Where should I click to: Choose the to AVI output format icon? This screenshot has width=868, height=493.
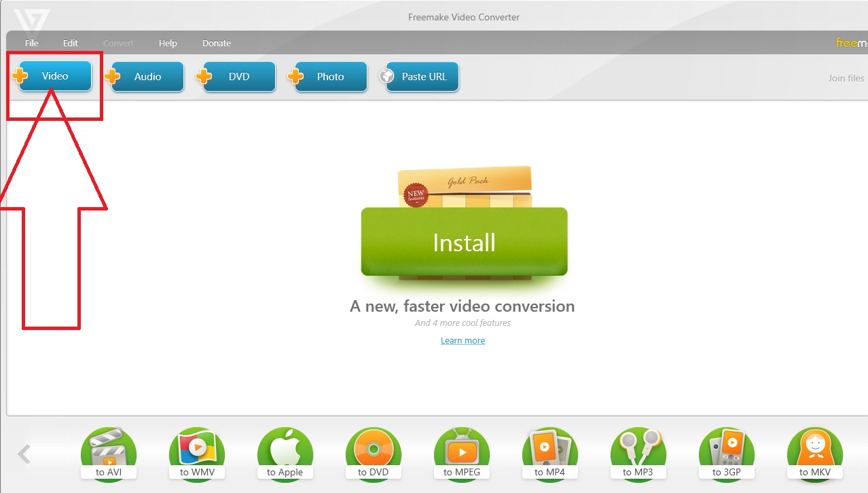point(109,455)
